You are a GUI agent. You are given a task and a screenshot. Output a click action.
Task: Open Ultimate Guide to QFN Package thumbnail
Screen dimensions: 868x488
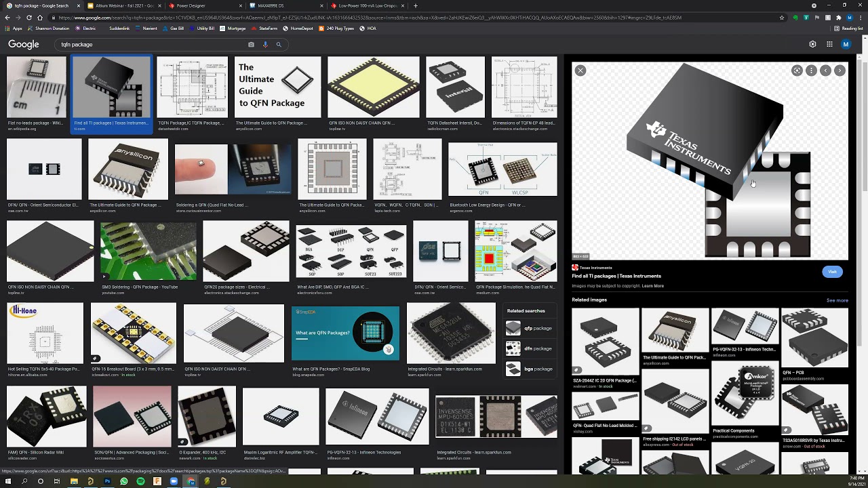[277, 87]
